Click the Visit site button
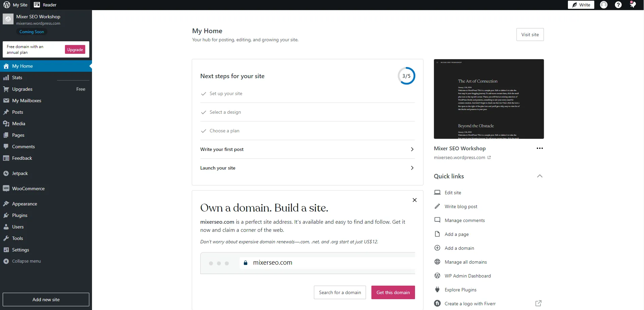644x310 pixels. 530,35
